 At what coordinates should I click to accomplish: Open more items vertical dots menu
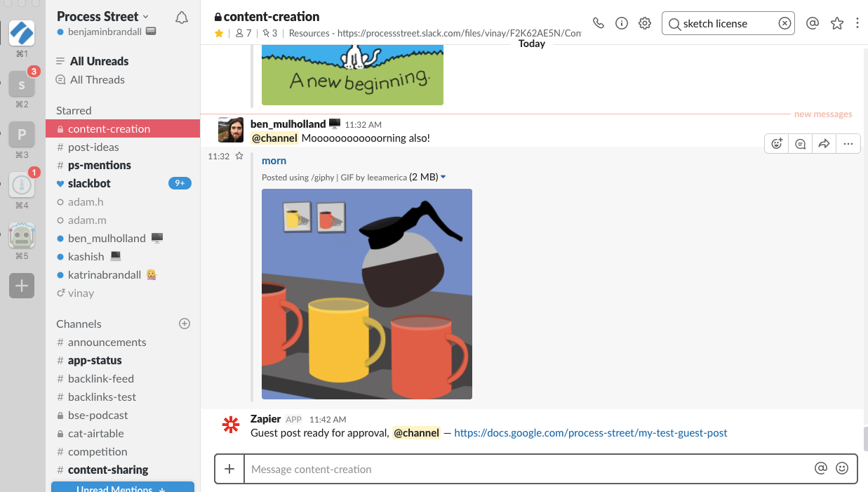(857, 23)
